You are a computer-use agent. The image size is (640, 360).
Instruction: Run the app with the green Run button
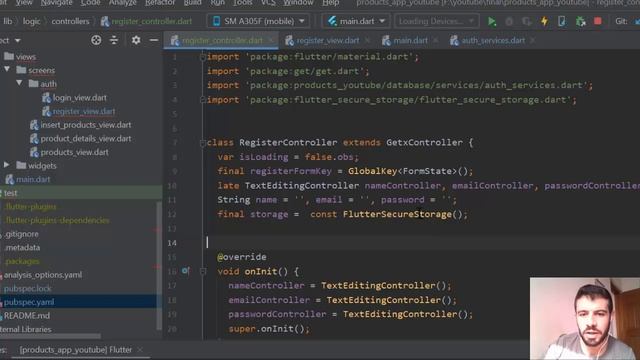[x=492, y=21]
